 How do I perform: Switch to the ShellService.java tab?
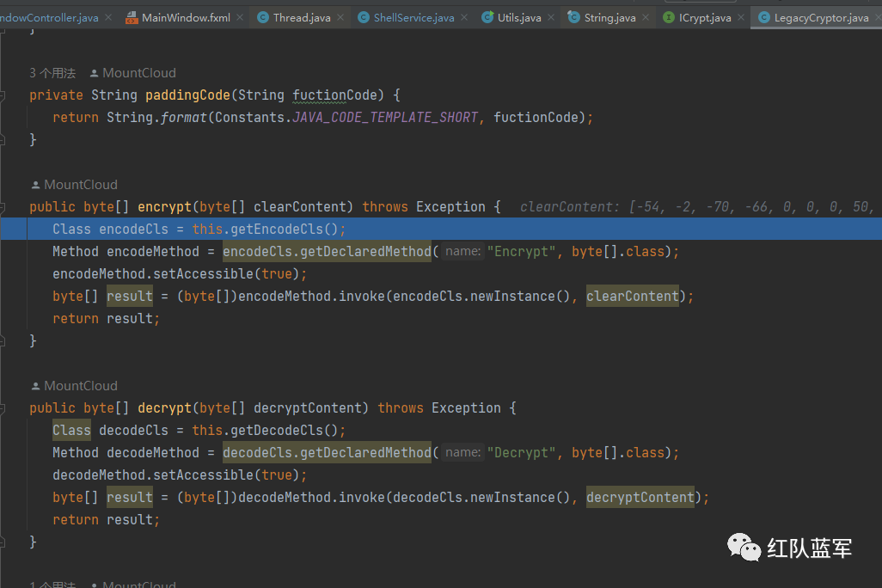413,17
